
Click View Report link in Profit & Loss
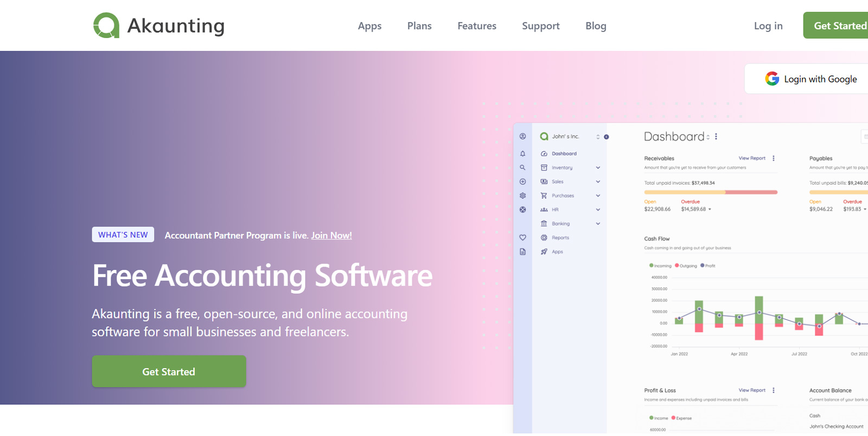pyautogui.click(x=752, y=390)
